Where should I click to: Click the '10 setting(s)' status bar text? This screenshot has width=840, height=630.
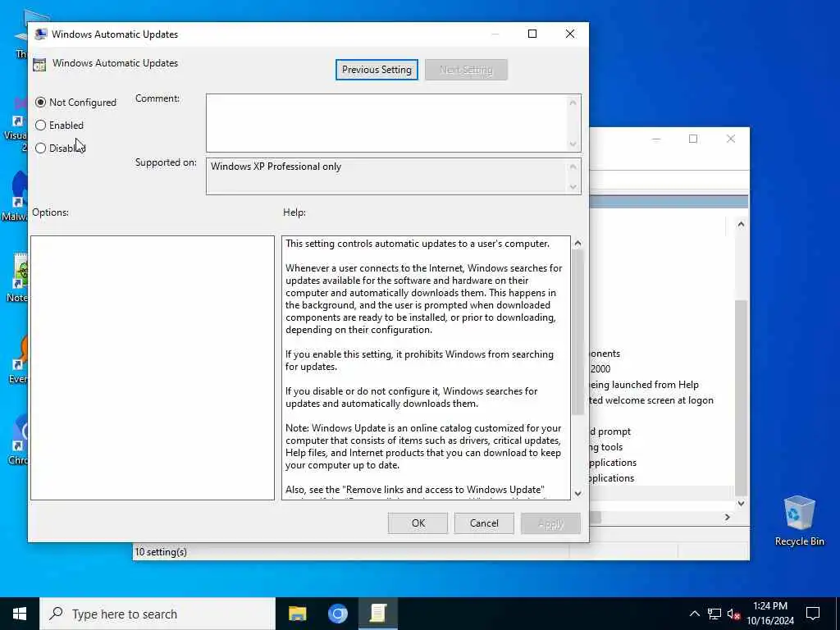(x=161, y=552)
